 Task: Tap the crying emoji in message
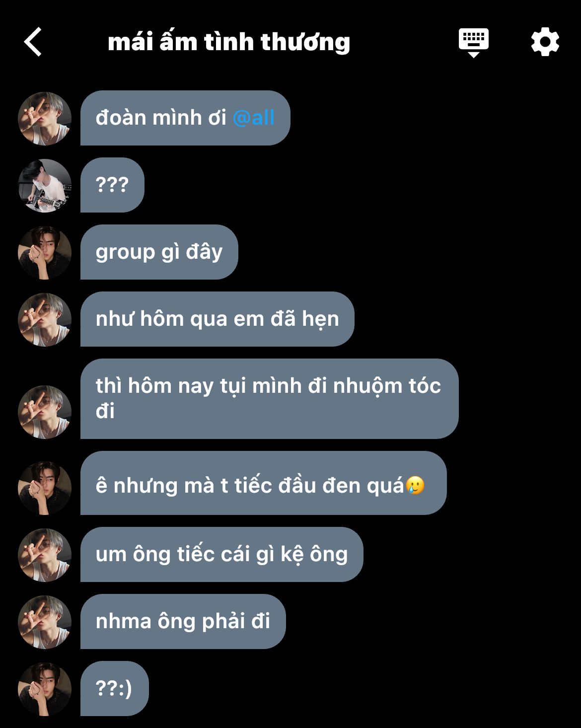[x=415, y=485]
